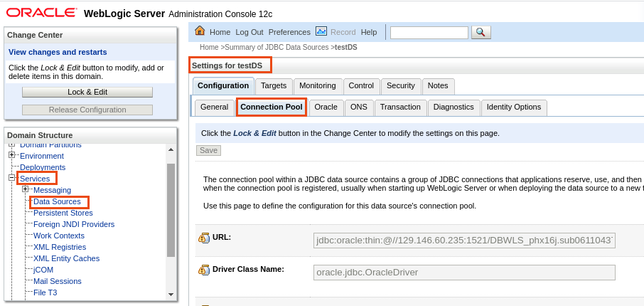Click the Home link in toolbar
The image size is (644, 306).
point(220,32)
